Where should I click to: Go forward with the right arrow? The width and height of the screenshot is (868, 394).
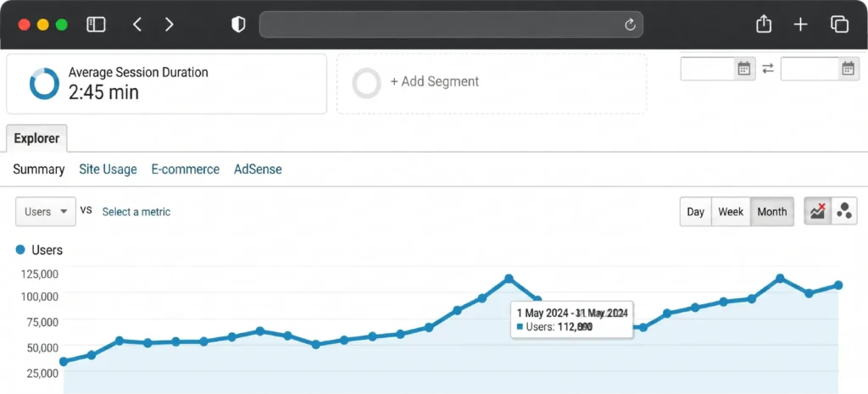170,25
